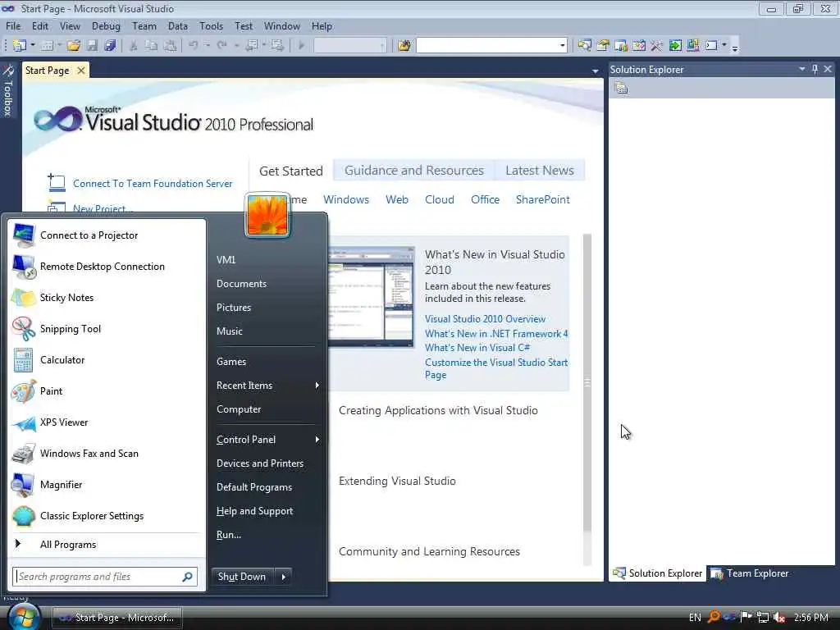Open the File menu
This screenshot has height=630, width=840.
[x=13, y=26]
